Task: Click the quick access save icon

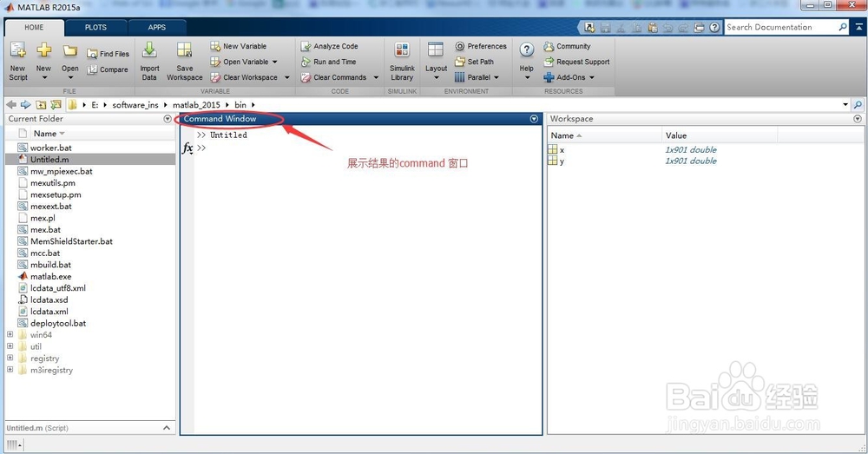Action: pos(605,27)
